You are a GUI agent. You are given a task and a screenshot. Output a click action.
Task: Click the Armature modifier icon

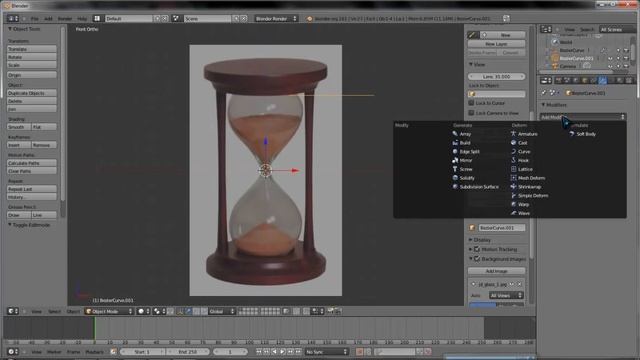(513, 134)
